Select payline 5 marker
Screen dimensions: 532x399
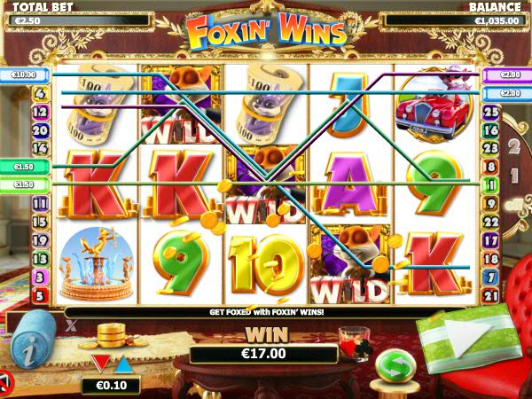point(40,296)
